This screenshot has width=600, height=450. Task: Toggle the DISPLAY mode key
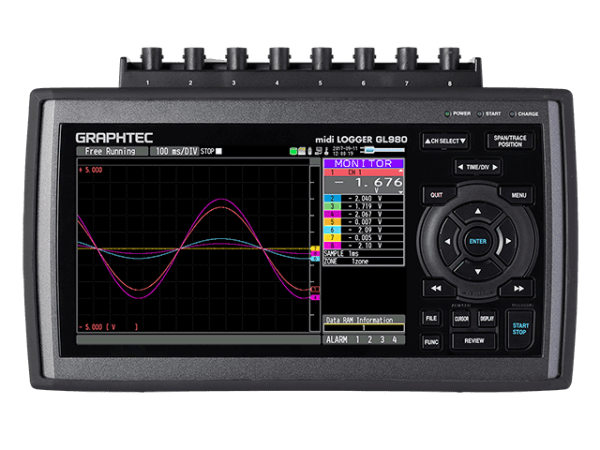[x=486, y=318]
